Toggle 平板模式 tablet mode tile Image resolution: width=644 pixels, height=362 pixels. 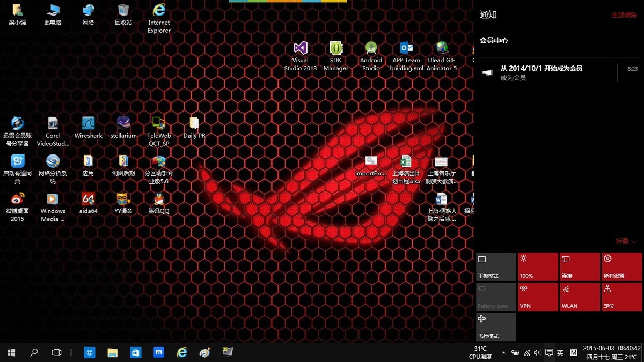[496, 267]
